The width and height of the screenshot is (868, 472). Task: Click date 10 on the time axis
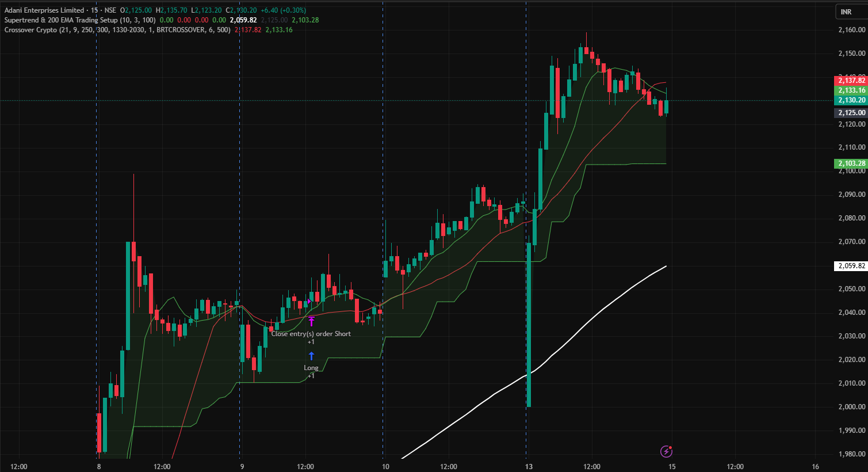[385, 466]
